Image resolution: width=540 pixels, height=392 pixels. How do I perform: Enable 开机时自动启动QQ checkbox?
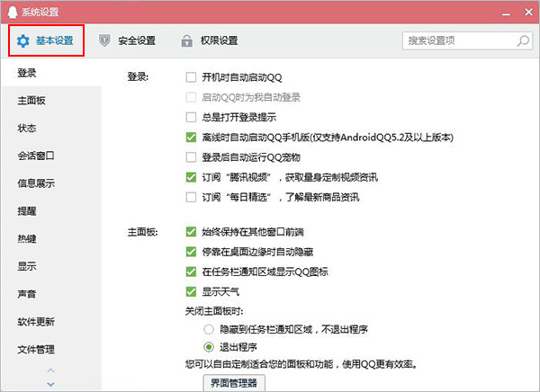click(191, 77)
